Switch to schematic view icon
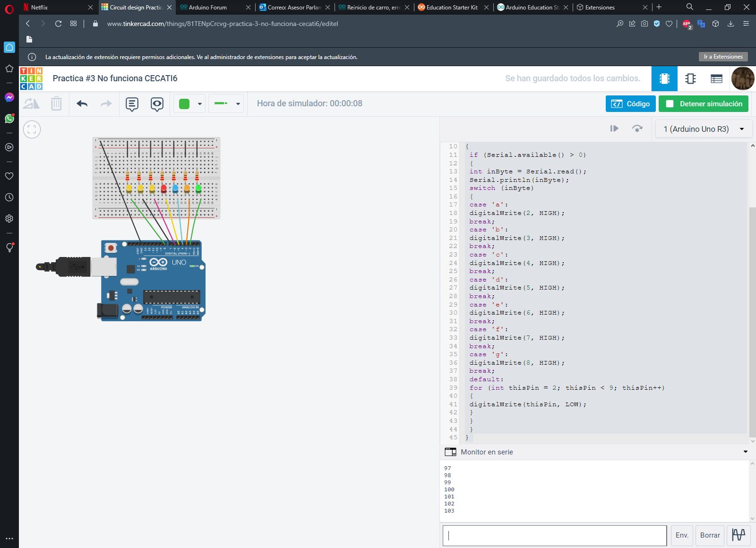The image size is (756, 548). pos(690,79)
